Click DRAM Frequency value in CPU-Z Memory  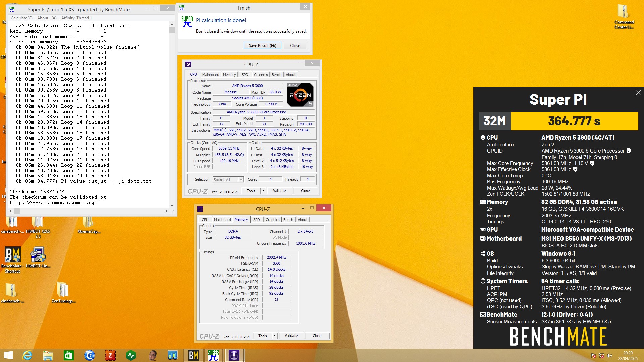pyautogui.click(x=276, y=257)
